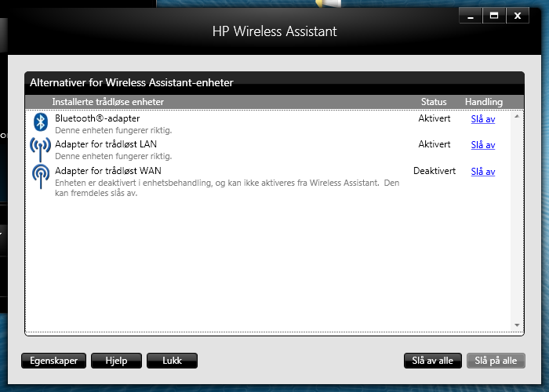Screen dimensions: 549x392
Task: Click the Lukk button
Action: pyautogui.click(x=172, y=361)
